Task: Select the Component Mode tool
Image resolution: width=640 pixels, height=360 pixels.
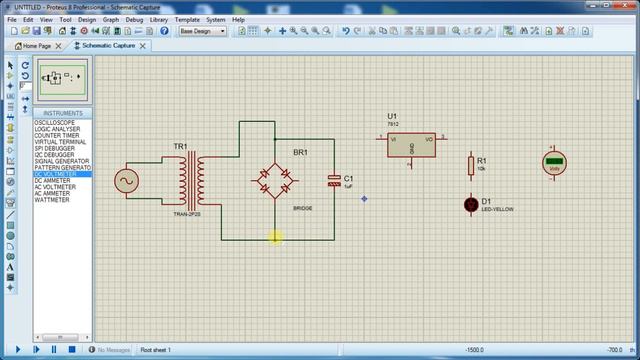Action: click(10, 76)
